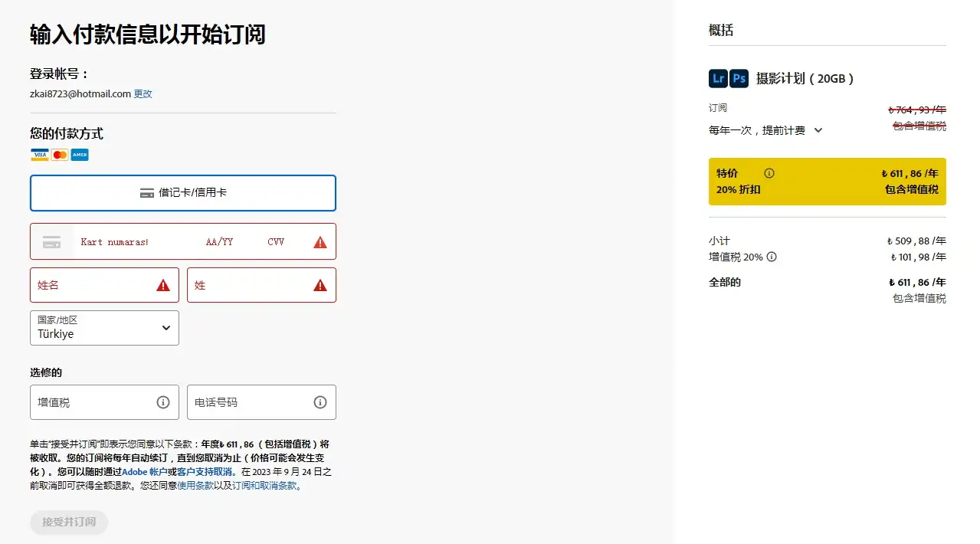Image resolution: width=980 pixels, height=544 pixels.
Task: Click the 小计 label
Action: [719, 241]
